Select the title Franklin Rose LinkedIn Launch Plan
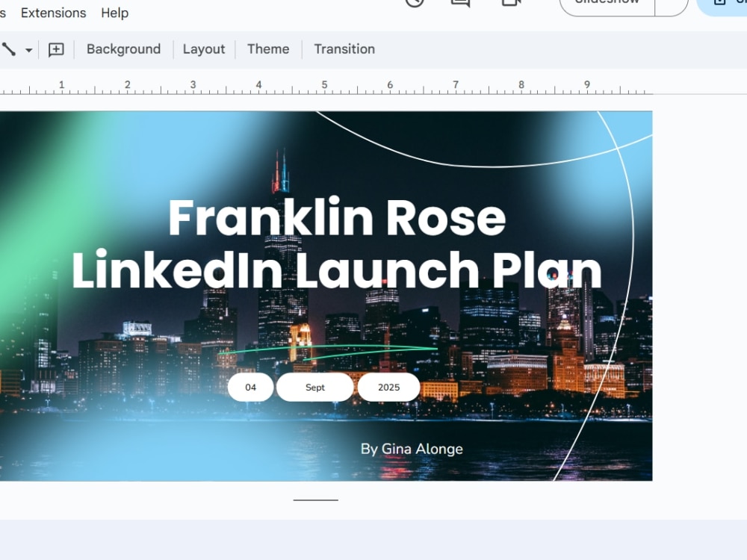 coord(337,243)
